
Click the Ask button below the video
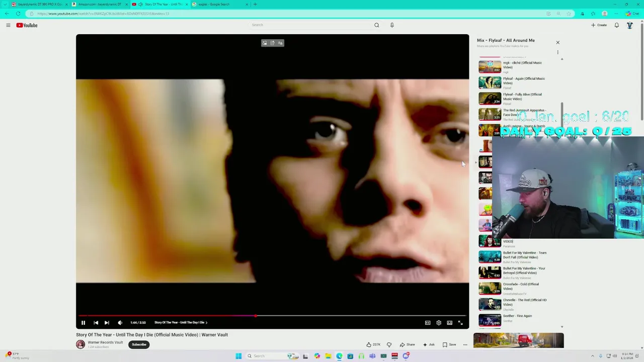[429, 344]
